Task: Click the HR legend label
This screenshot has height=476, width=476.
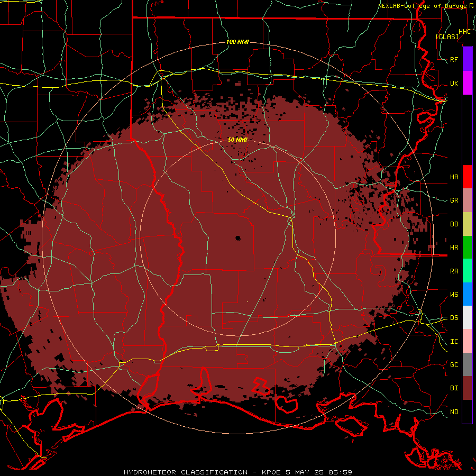Action: [x=454, y=248]
